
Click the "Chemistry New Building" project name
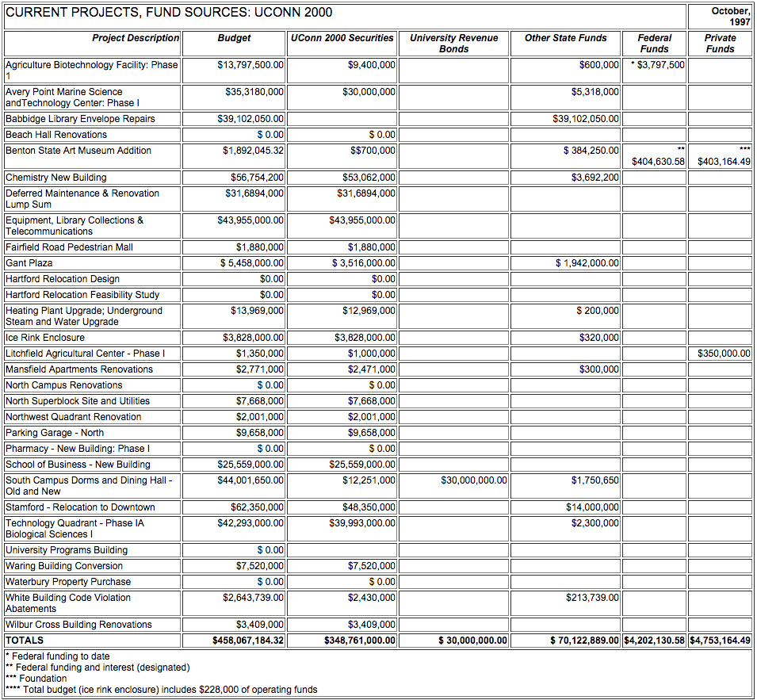[x=55, y=178]
